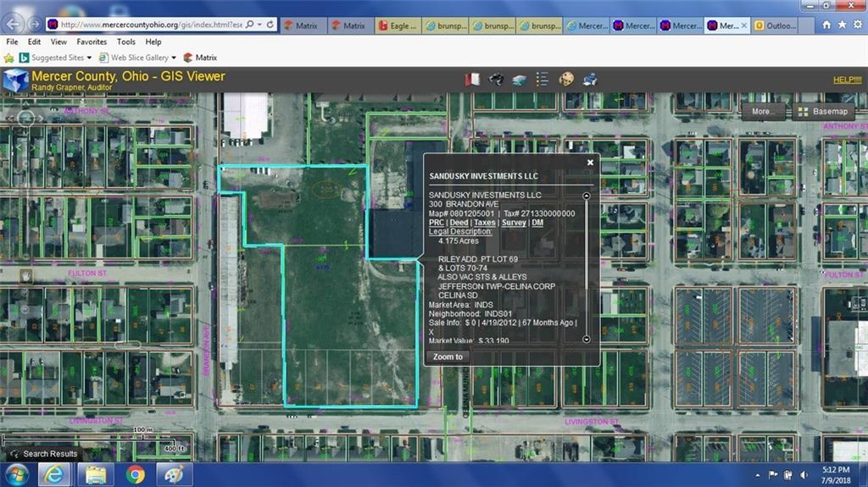868x487 pixels.
Task: Open the address bar autocomplete dropdown arrow
Action: [x=259, y=25]
